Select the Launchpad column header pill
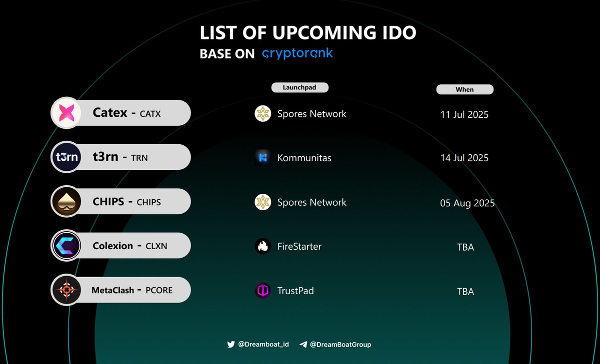 point(300,87)
